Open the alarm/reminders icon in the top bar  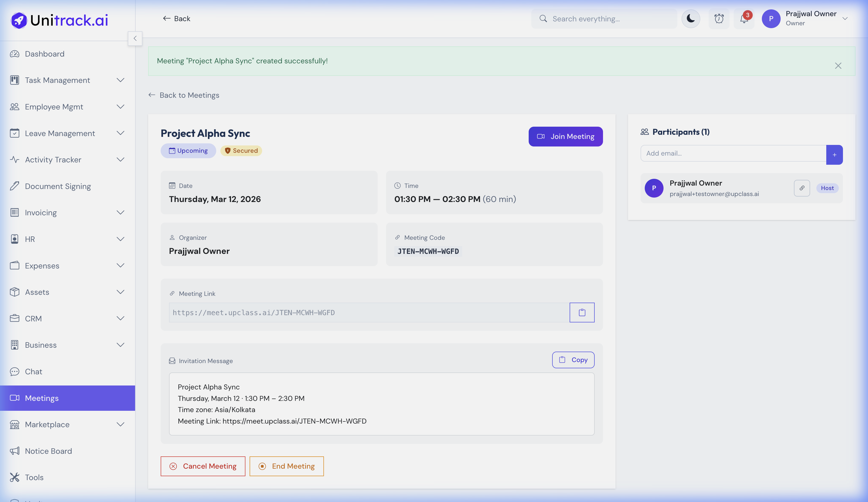(x=719, y=19)
